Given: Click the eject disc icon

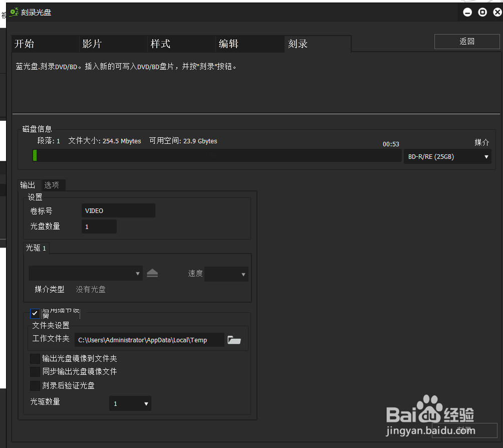Looking at the screenshot, I should coord(152,273).
